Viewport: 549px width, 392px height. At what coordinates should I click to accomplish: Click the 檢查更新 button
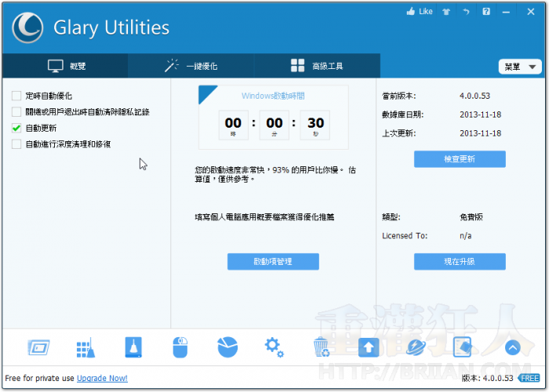pyautogui.click(x=460, y=159)
